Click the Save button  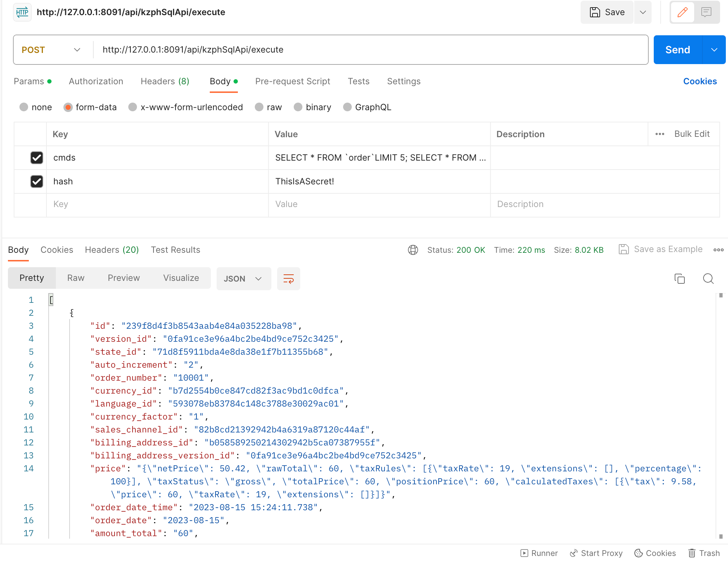pyautogui.click(x=607, y=12)
